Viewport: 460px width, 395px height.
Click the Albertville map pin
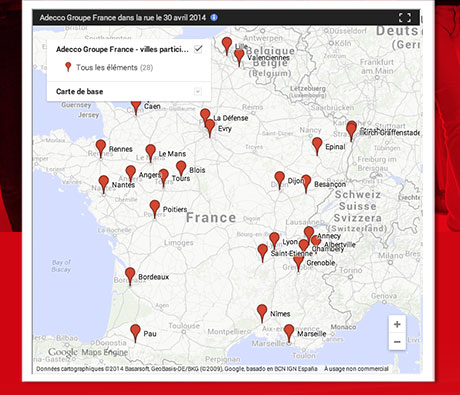pyautogui.click(x=316, y=240)
